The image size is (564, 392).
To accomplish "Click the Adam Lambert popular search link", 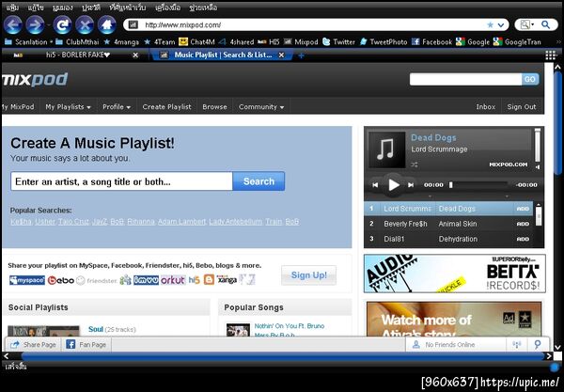I will 182,222.
